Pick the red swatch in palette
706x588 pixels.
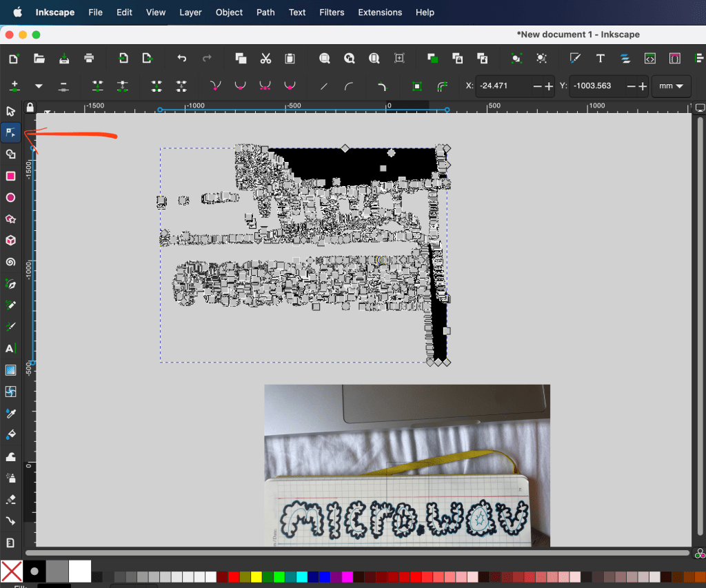(234, 576)
